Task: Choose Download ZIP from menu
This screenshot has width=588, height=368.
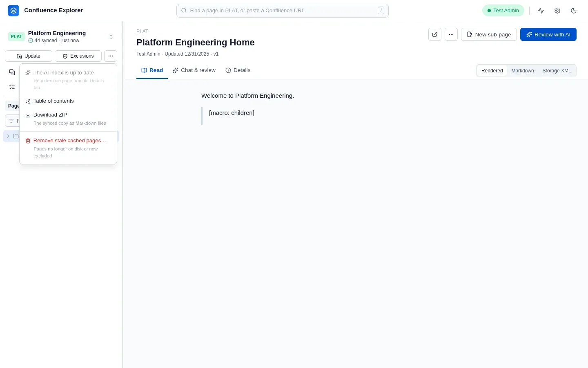Action: 68,119
